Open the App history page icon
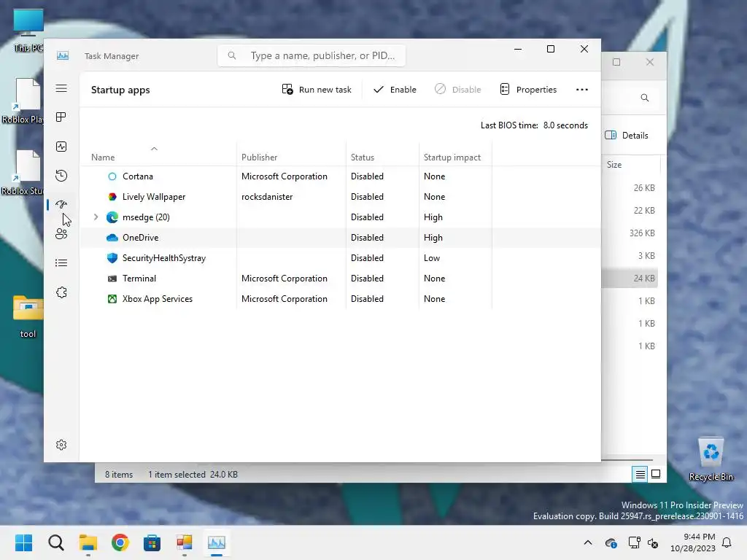The image size is (747, 560). (x=61, y=176)
